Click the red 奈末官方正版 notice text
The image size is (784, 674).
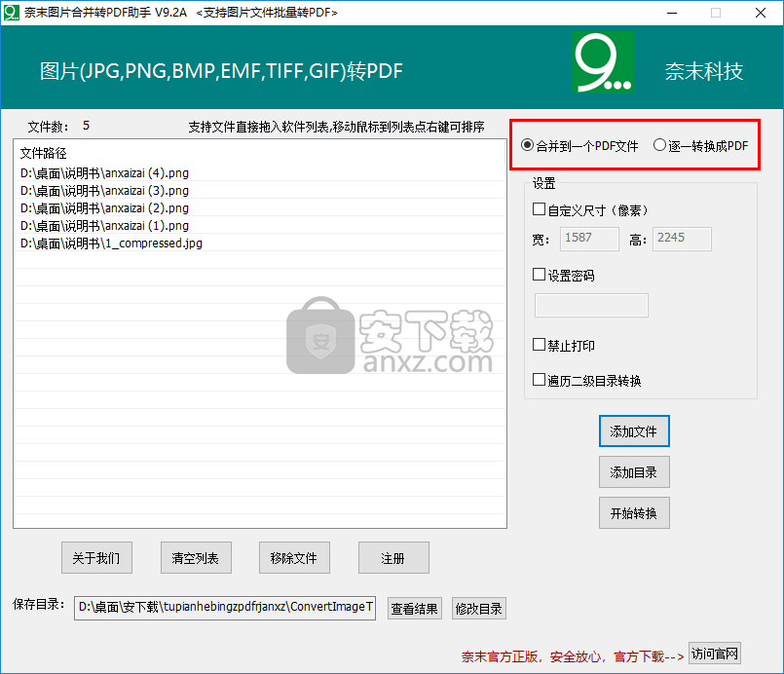coord(572,656)
